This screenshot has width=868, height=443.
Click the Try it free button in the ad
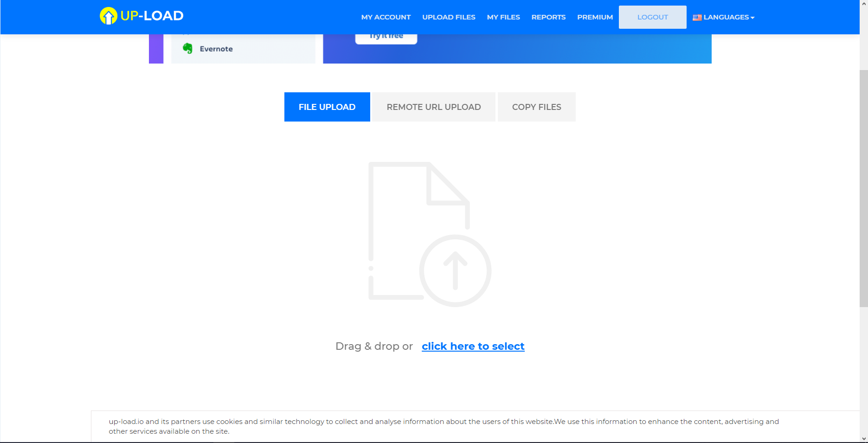386,35
